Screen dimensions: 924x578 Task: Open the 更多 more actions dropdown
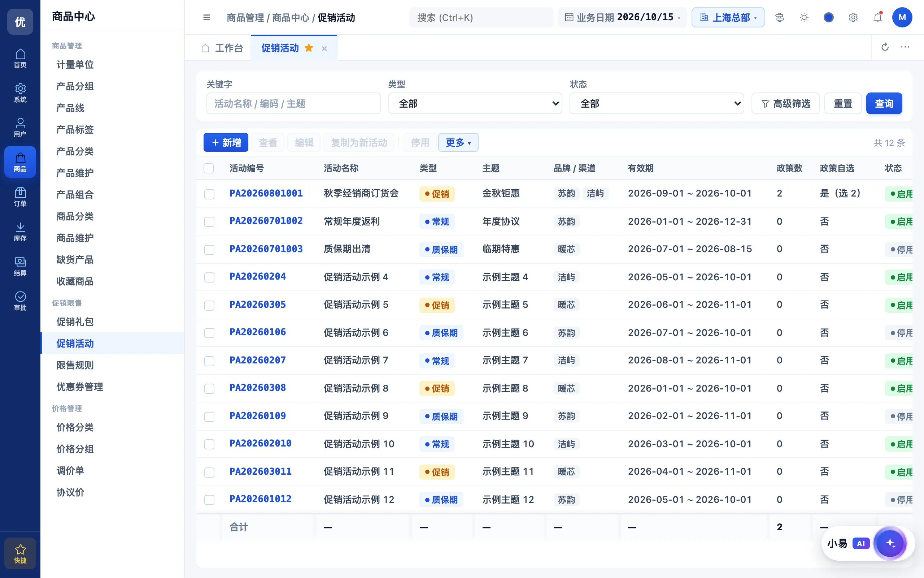(458, 143)
